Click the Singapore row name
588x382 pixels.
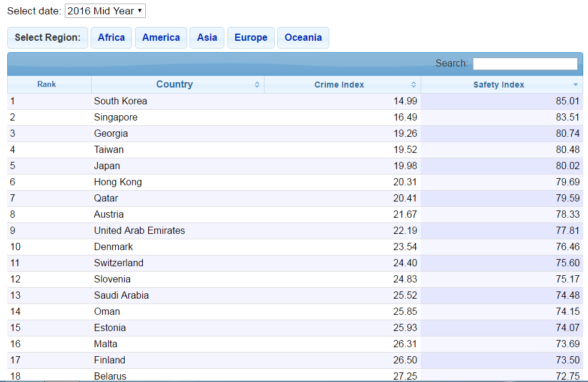[116, 118]
